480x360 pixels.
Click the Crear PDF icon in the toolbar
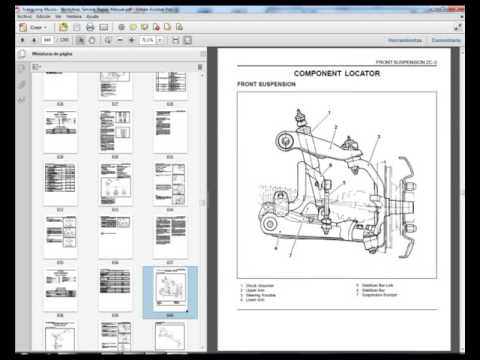coord(23,27)
